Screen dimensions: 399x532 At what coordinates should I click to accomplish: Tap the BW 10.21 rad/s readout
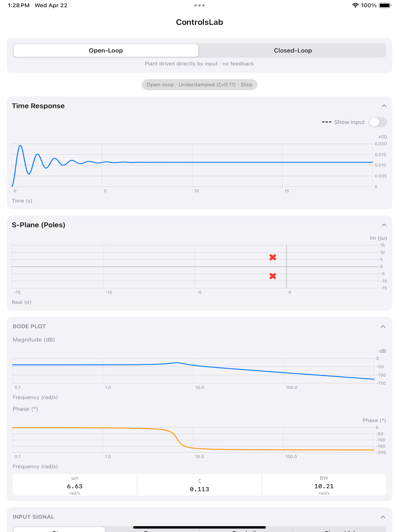click(x=324, y=485)
